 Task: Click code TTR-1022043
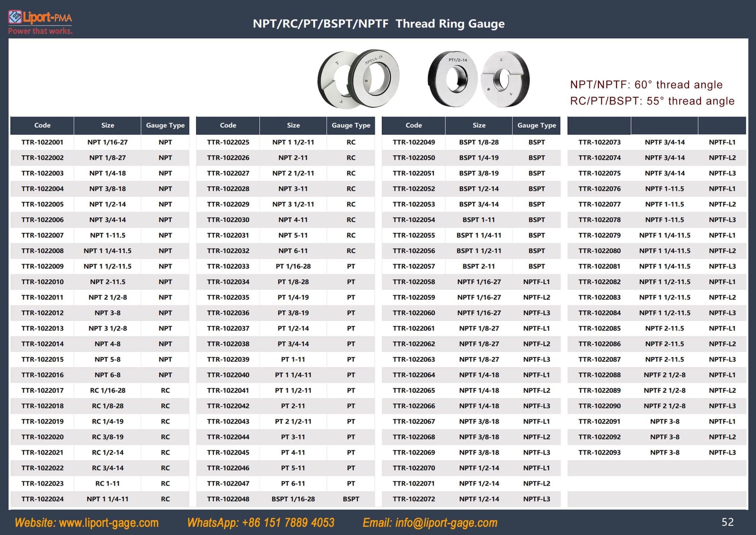click(228, 421)
